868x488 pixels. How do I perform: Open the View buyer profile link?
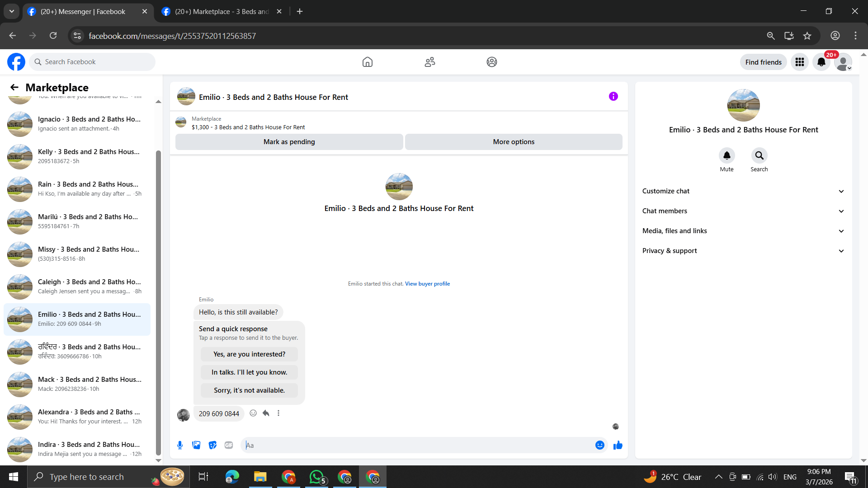[x=427, y=284]
